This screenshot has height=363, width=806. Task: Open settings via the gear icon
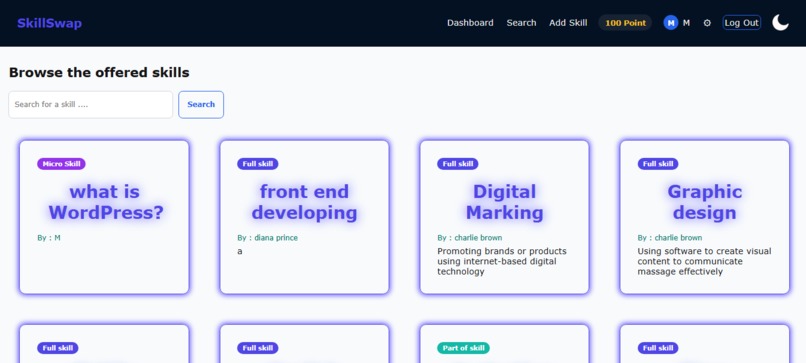click(x=707, y=23)
